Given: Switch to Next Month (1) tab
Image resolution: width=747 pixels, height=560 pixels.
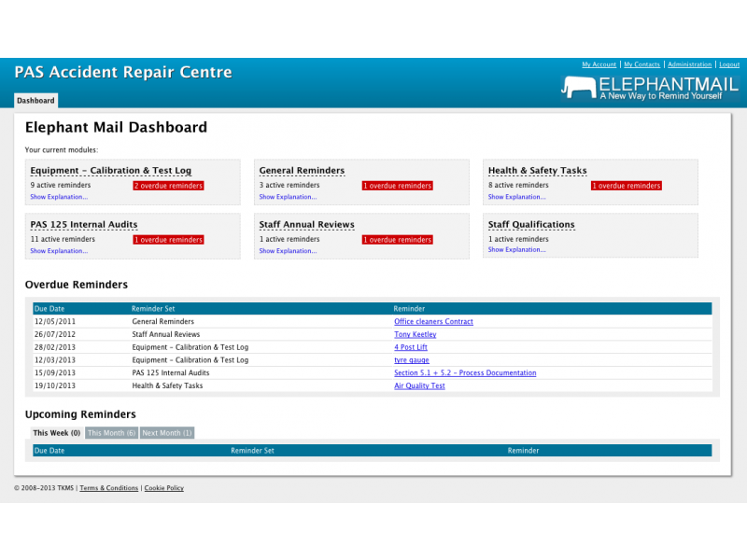Looking at the screenshot, I should coord(167,433).
